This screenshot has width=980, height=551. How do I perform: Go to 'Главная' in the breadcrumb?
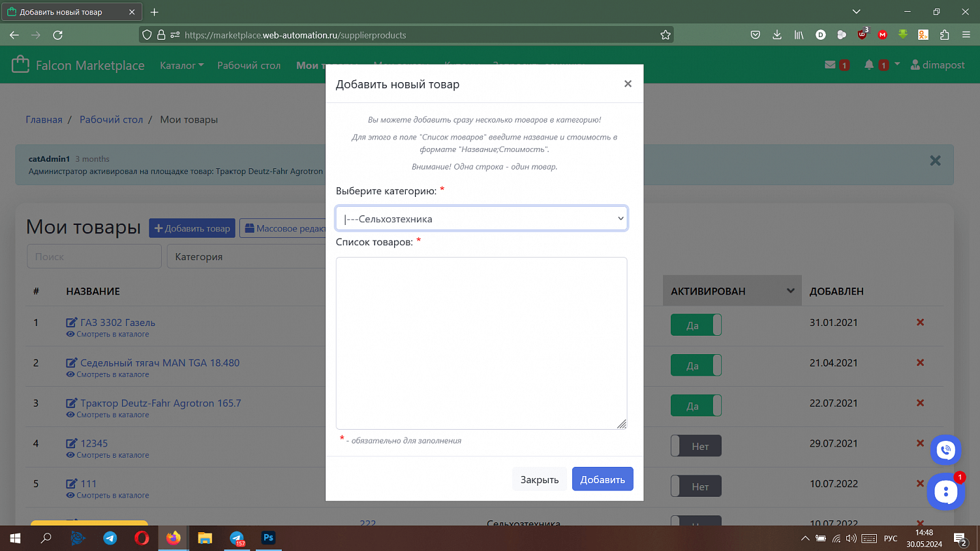click(44, 119)
